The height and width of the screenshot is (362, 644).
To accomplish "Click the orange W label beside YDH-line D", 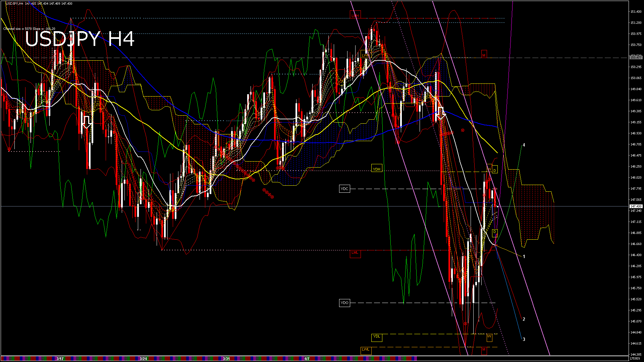I will [x=489, y=168].
